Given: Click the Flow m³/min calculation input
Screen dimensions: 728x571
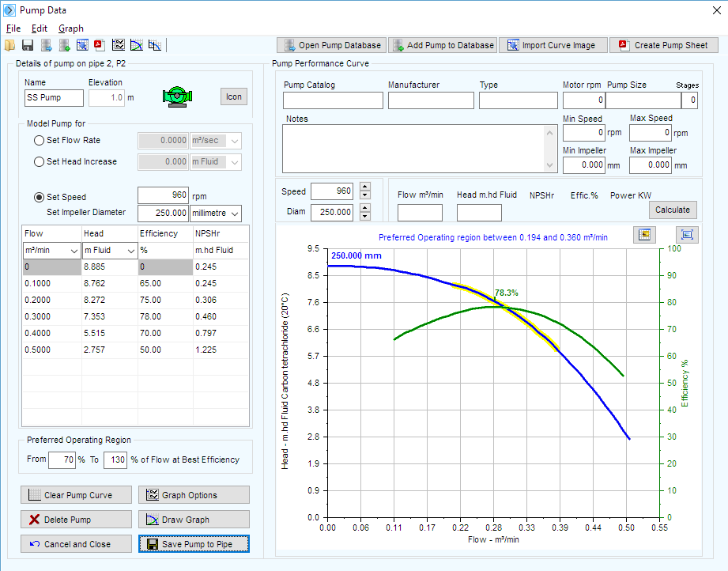Looking at the screenshot, I should (x=420, y=213).
